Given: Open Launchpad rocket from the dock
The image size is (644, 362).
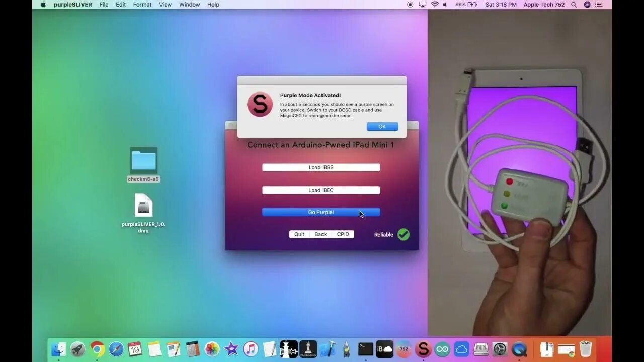Looking at the screenshot, I should pos(78,348).
